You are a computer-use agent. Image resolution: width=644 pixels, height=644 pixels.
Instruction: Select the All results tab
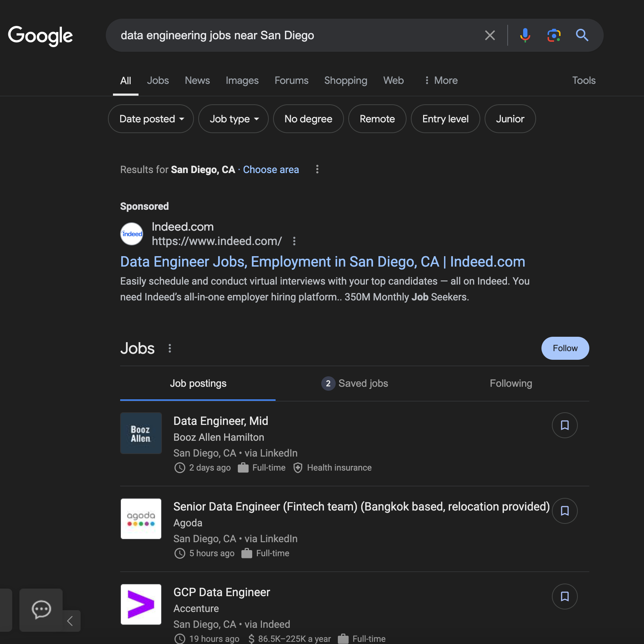126,81
